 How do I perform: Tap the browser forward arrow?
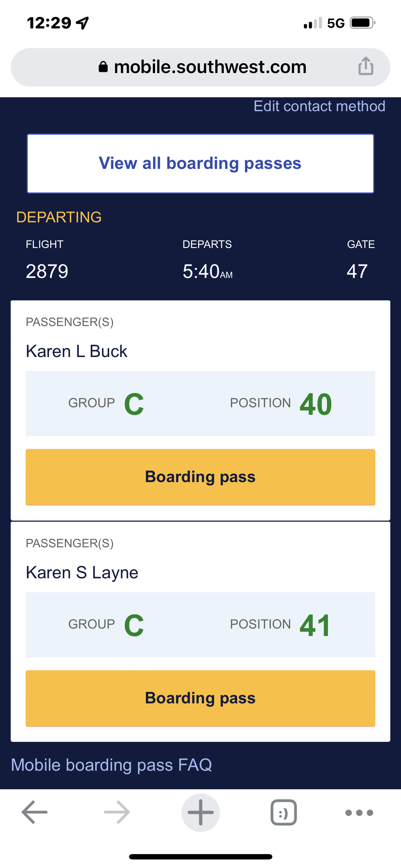(117, 812)
